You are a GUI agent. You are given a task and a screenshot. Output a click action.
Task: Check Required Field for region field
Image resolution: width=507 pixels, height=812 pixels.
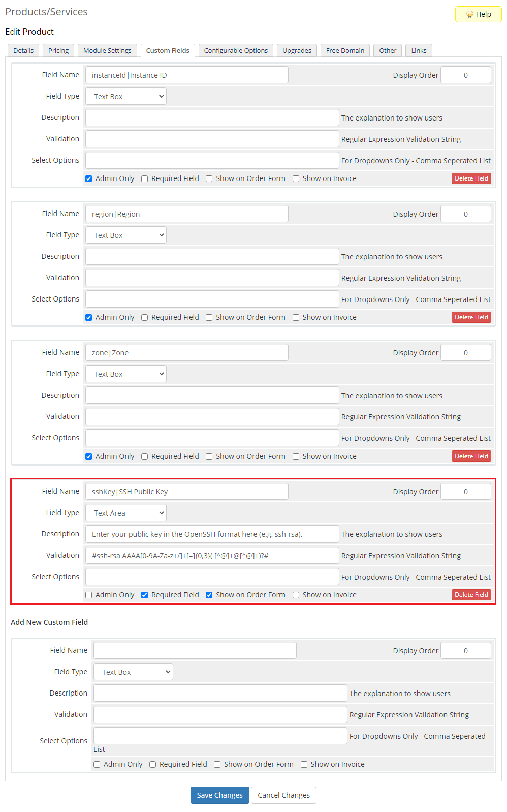coord(145,317)
